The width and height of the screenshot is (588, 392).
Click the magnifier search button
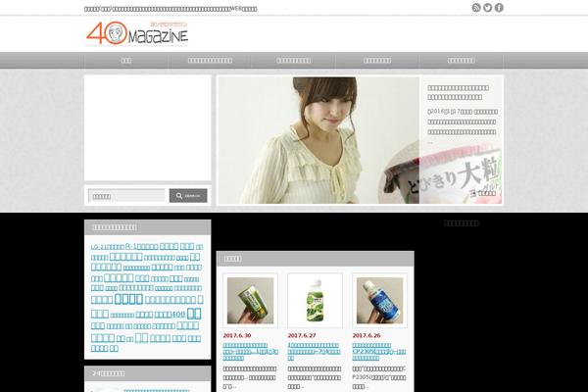click(188, 195)
